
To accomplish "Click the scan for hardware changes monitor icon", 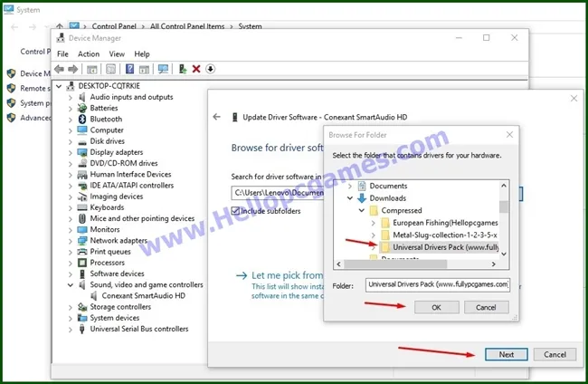I will coord(164,69).
